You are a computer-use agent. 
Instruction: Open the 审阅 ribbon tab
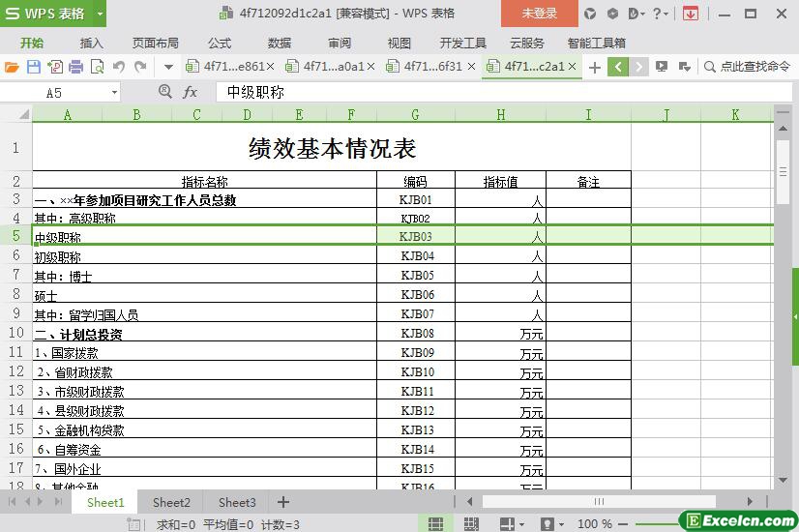340,44
